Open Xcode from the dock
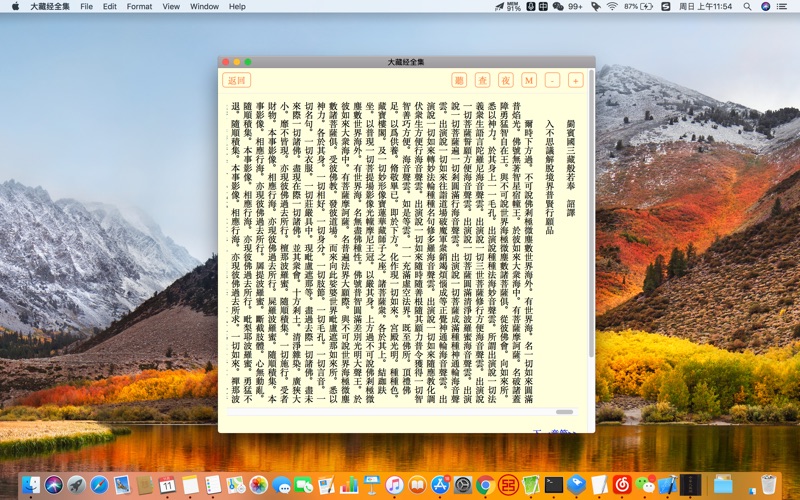This screenshot has height=500, width=800. [667, 485]
